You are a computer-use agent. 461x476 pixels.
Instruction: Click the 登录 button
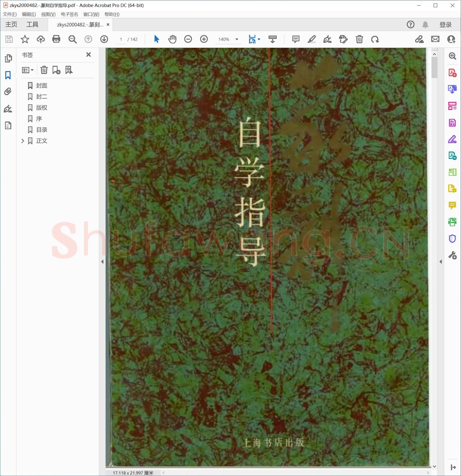tap(445, 24)
